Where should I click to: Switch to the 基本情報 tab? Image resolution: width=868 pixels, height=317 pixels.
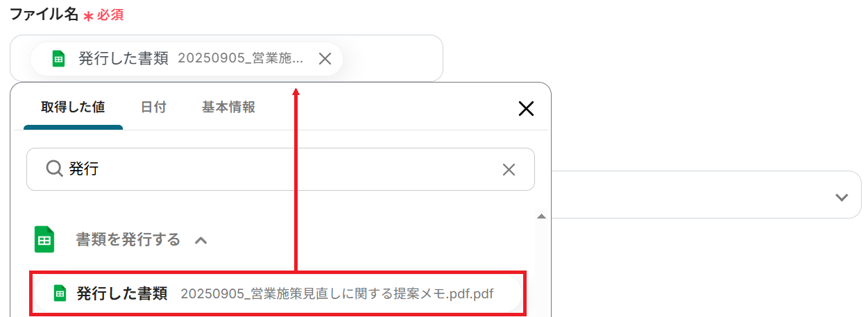pos(228,108)
